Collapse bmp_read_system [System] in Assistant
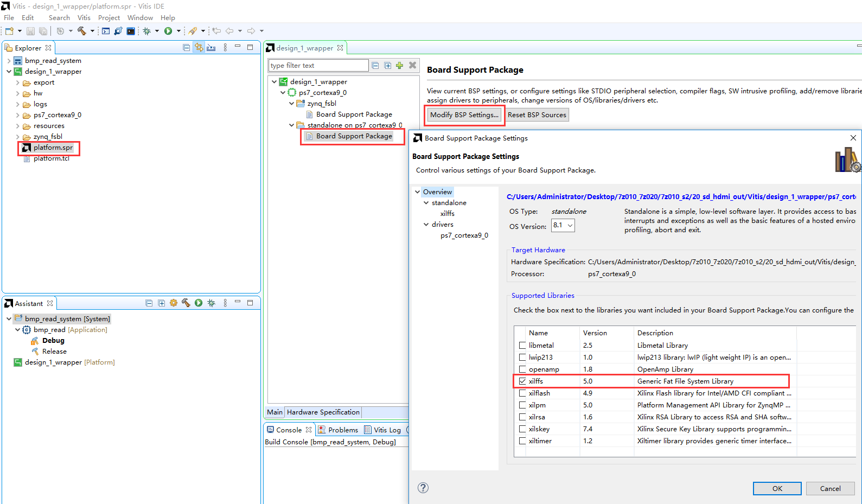The image size is (862, 504). (9, 319)
